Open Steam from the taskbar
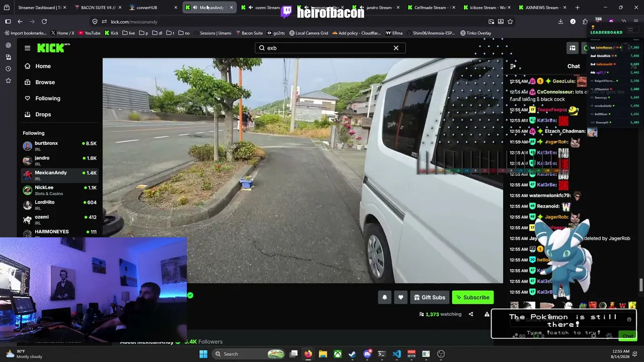 point(352,354)
